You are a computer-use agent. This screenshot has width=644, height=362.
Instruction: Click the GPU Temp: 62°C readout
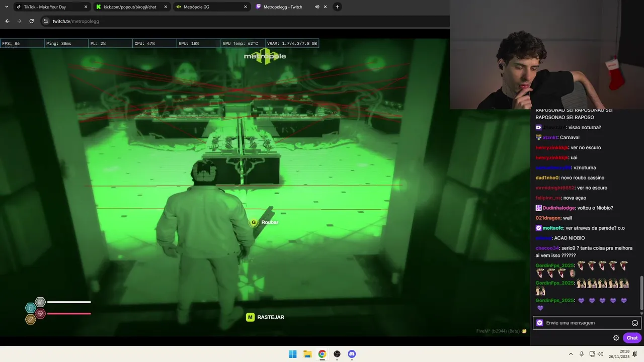click(x=243, y=44)
